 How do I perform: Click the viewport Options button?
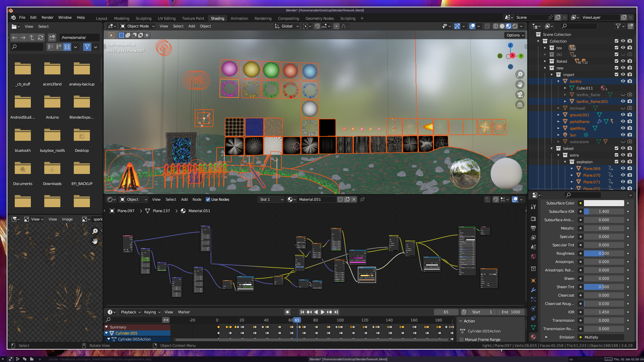pyautogui.click(x=515, y=35)
